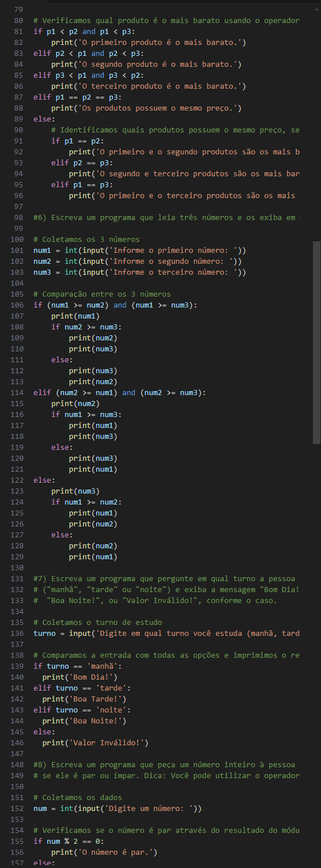Image resolution: width=321 pixels, height=868 pixels.
Task: Click the nested 'if num1 >= num2:' line
Action: (x=86, y=502)
